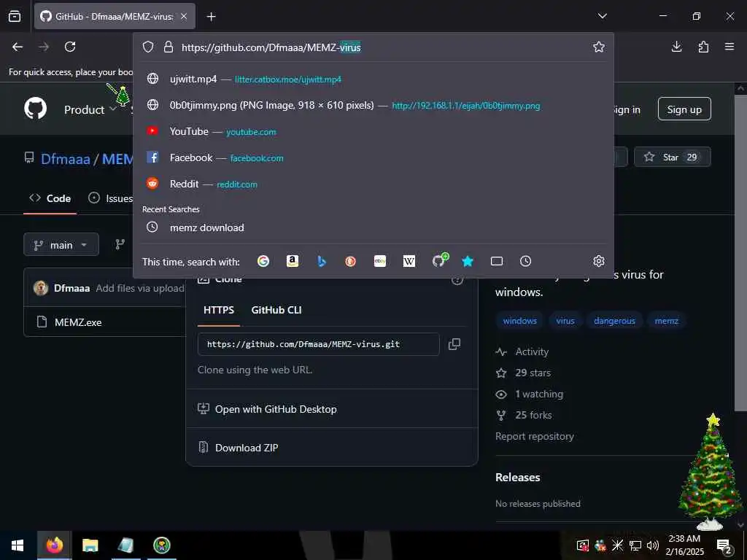Viewport: 747px width, 560px height.
Task: Open File Explorer from taskbar
Action: point(90,545)
